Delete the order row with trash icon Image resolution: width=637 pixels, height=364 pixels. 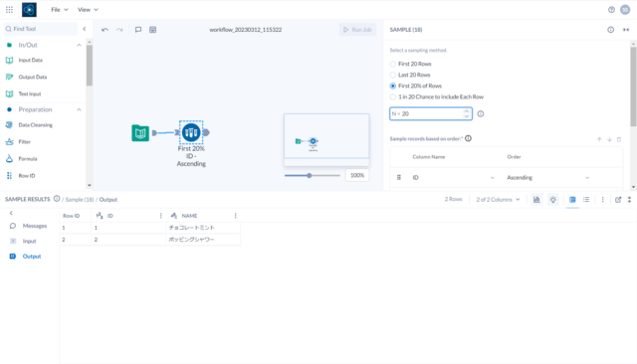pos(619,139)
